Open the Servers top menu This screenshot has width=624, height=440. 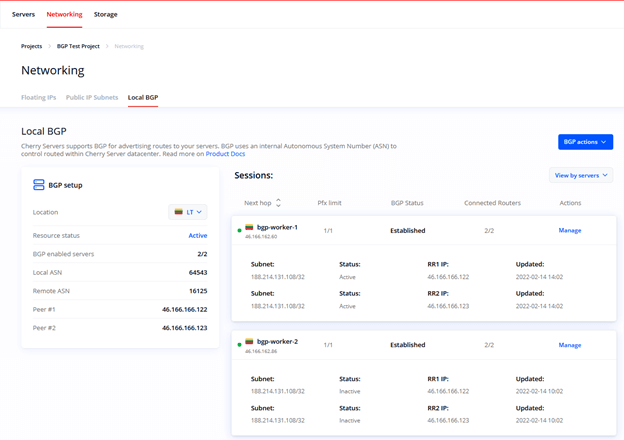point(23,15)
